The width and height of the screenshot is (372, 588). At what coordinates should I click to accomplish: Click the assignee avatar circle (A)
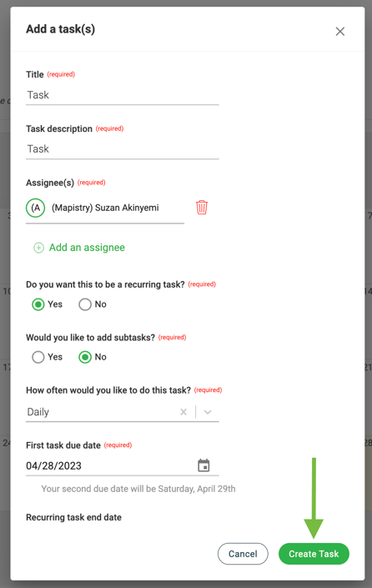pos(36,208)
